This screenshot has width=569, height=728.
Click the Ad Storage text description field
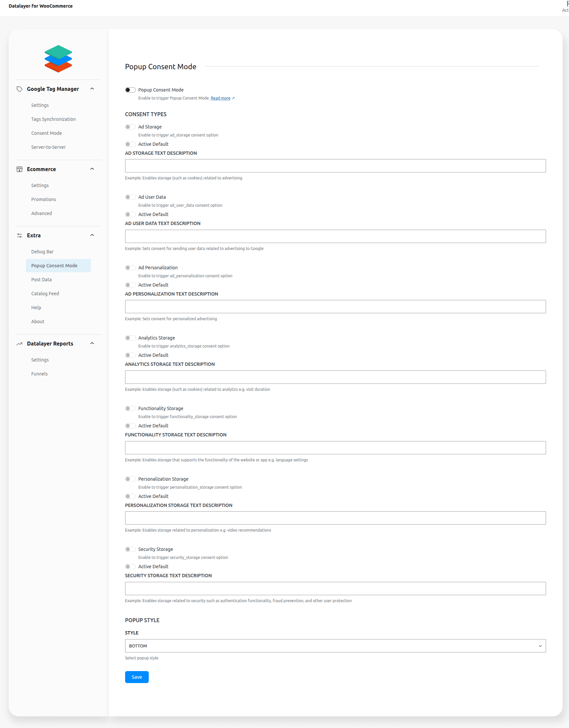(x=335, y=166)
